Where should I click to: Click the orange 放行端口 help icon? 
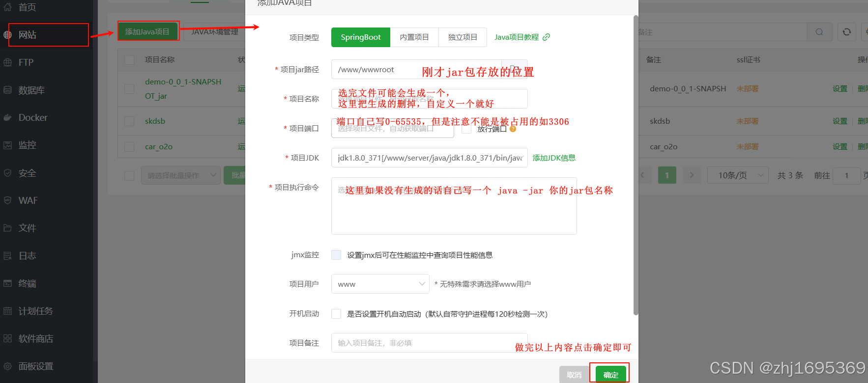coord(513,129)
